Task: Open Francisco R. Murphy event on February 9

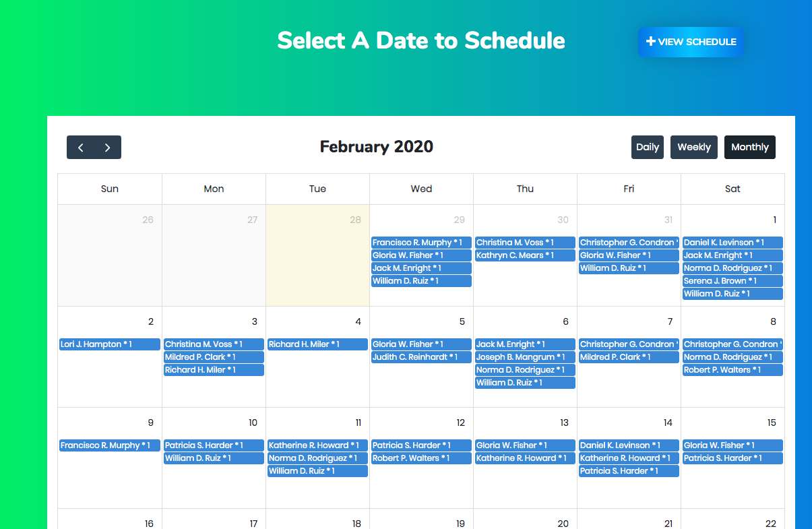Action: [x=109, y=445]
